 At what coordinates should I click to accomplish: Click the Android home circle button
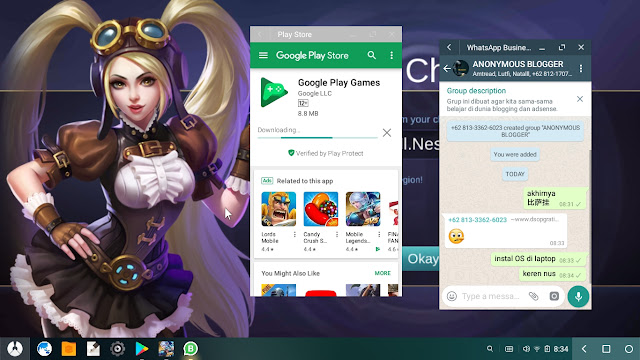click(629, 349)
